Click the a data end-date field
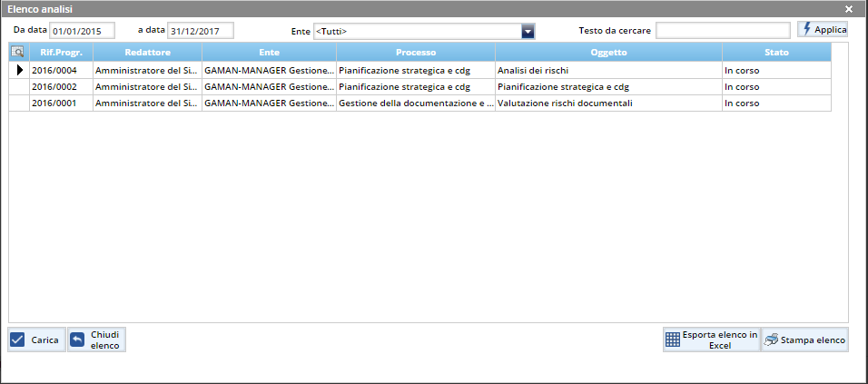The height and width of the screenshot is (384, 868). 200,31
